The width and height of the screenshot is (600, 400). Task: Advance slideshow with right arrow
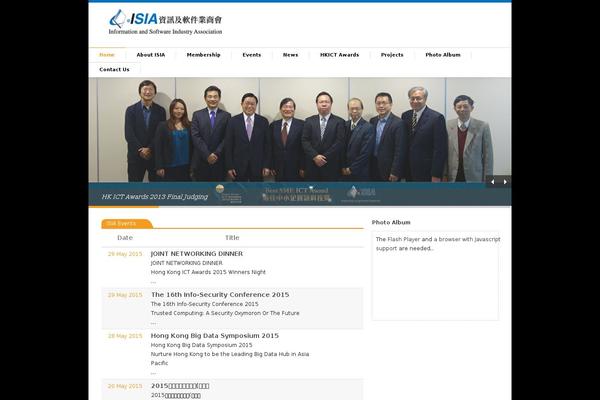pos(505,182)
